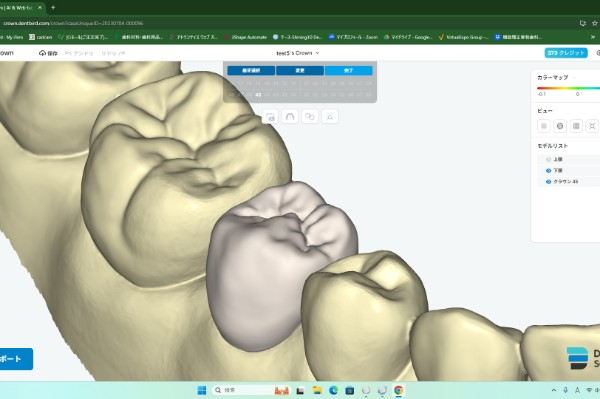Expand the bookmarks overflow chevron
This screenshot has height=399, width=600.
593,37
